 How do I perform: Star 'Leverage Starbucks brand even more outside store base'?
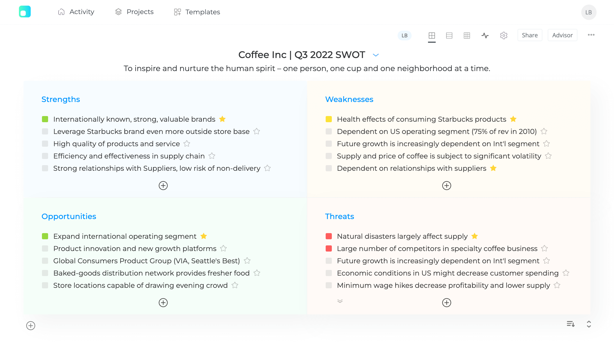257,131
